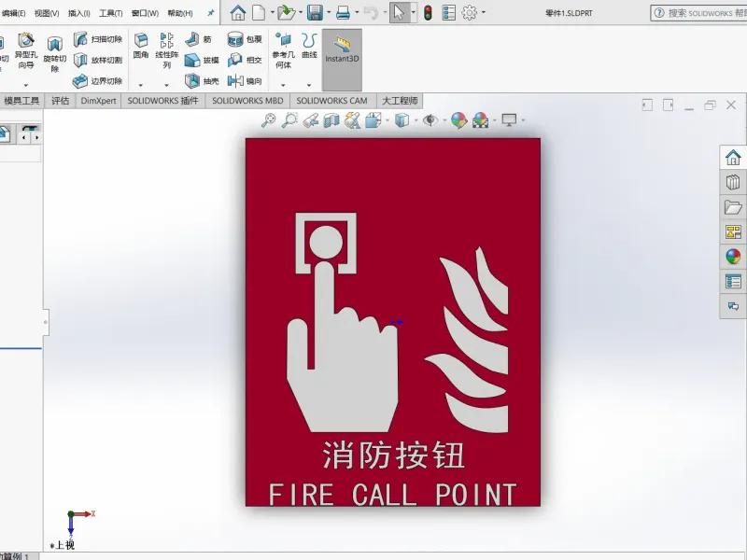Screen dimensions: 747x560
Task: Open the 插入(I) Insert menu
Action: [79, 13]
